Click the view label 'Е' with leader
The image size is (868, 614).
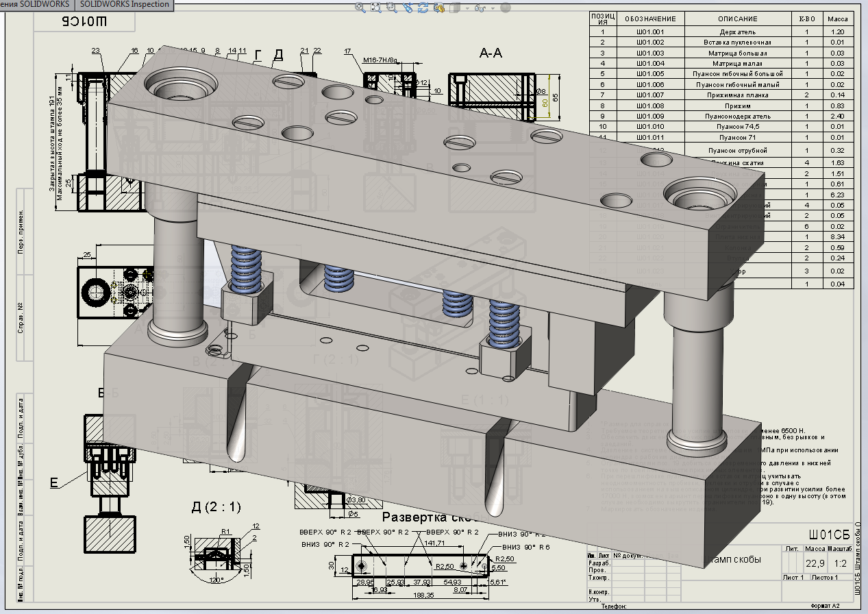pyautogui.click(x=54, y=483)
